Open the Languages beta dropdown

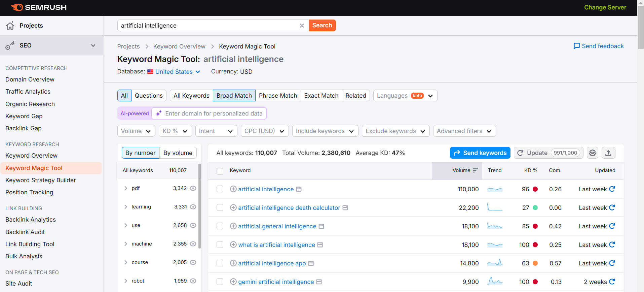pyautogui.click(x=405, y=96)
